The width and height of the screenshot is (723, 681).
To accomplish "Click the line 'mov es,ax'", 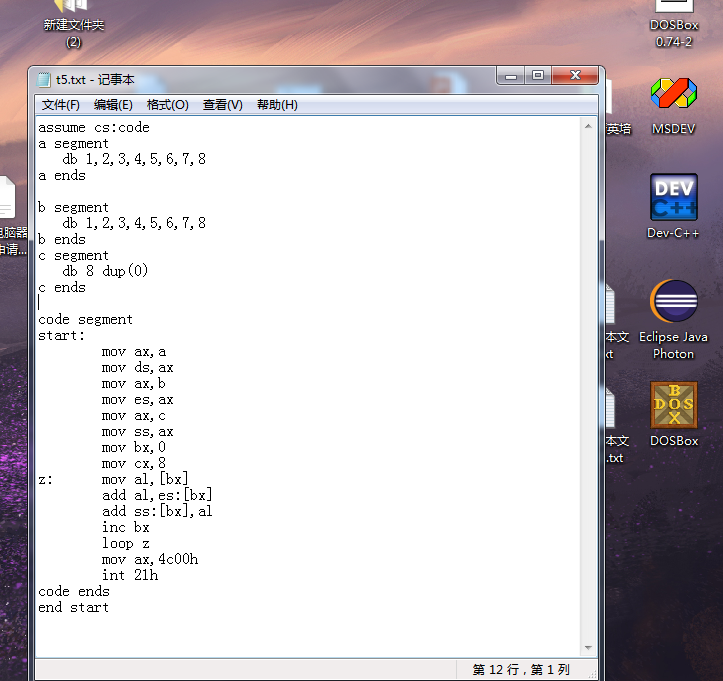I will [137, 399].
